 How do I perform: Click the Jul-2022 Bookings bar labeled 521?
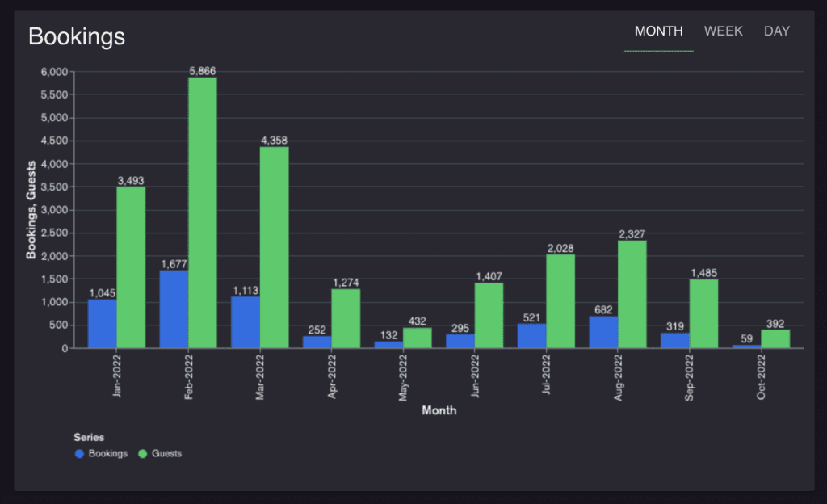[x=532, y=336]
